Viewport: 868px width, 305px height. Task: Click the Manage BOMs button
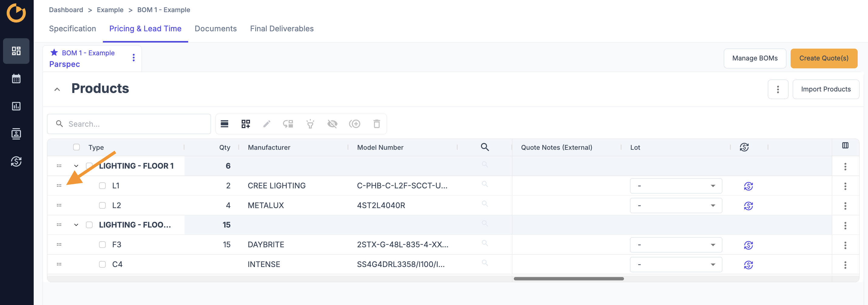(755, 58)
